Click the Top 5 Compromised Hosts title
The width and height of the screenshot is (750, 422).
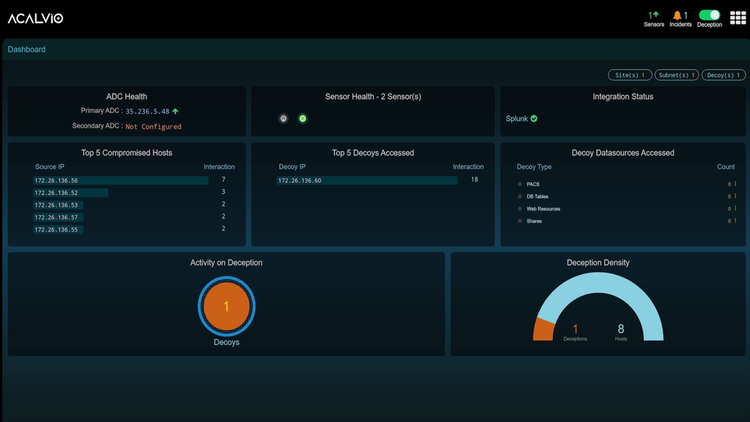click(127, 153)
